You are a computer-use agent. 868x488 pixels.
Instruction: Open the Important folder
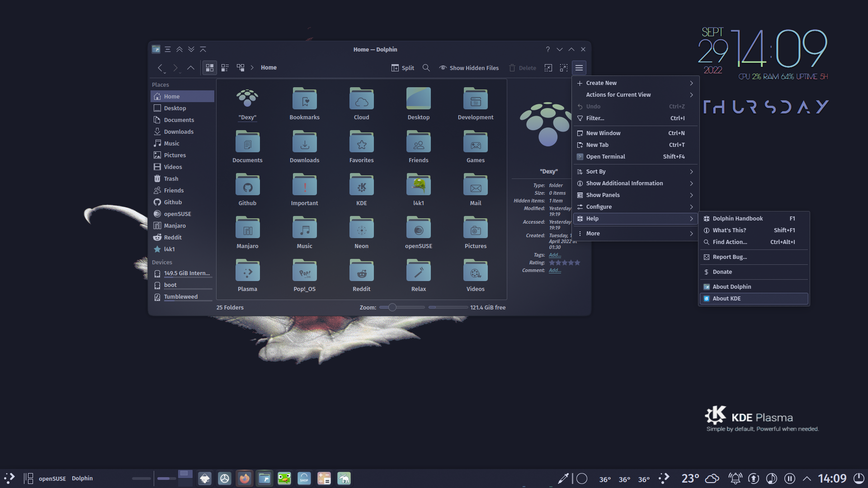coord(304,190)
